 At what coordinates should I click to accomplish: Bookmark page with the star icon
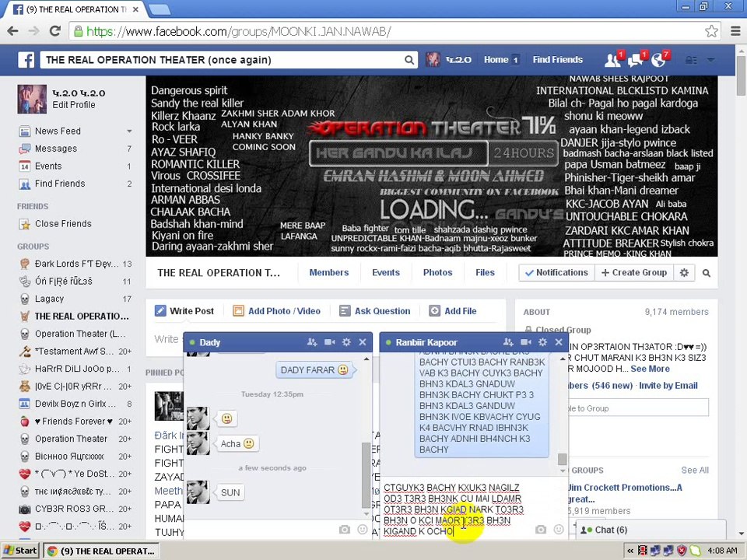coord(711,31)
